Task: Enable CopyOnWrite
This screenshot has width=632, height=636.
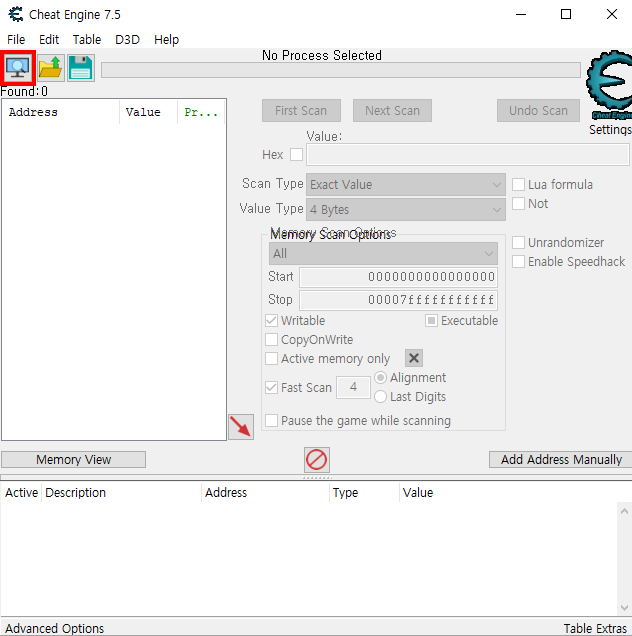Action: [x=271, y=339]
